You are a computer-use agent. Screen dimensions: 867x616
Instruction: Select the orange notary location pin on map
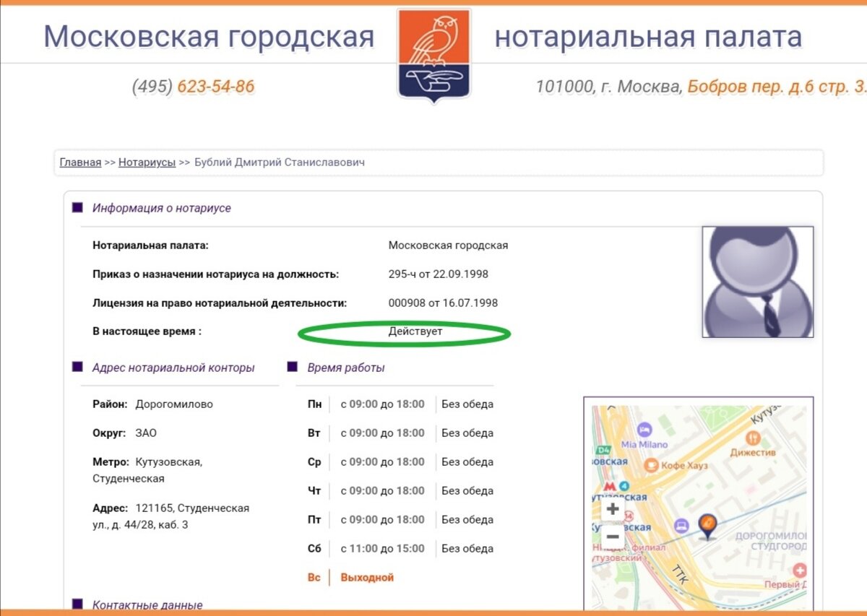coord(707,524)
